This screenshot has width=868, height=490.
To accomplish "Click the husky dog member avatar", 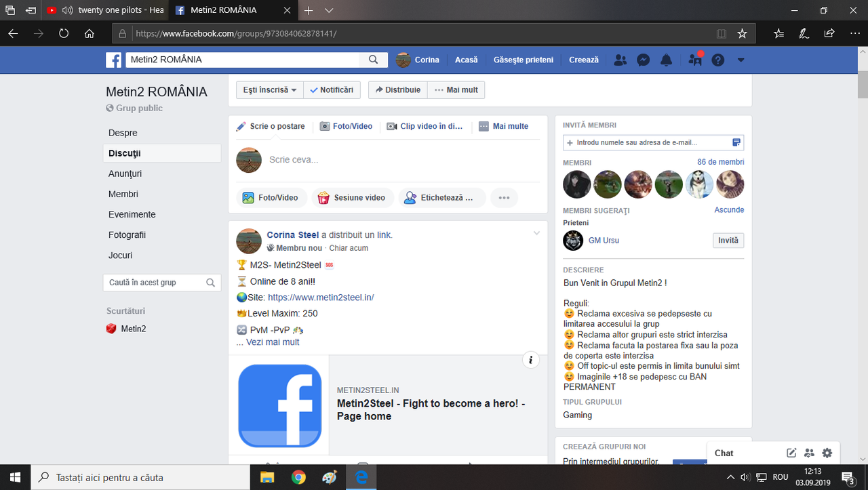I will [x=699, y=184].
